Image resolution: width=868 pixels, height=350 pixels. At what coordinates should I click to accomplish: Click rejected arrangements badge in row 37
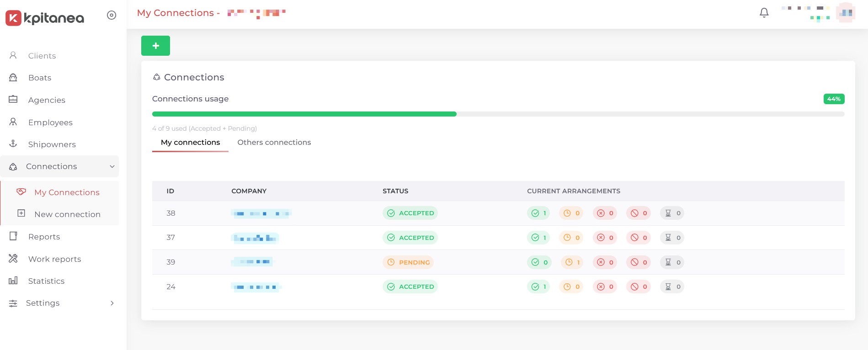pyautogui.click(x=605, y=238)
